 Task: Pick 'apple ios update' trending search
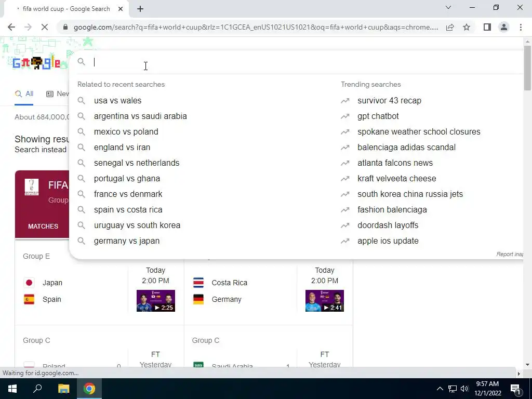pos(388,241)
